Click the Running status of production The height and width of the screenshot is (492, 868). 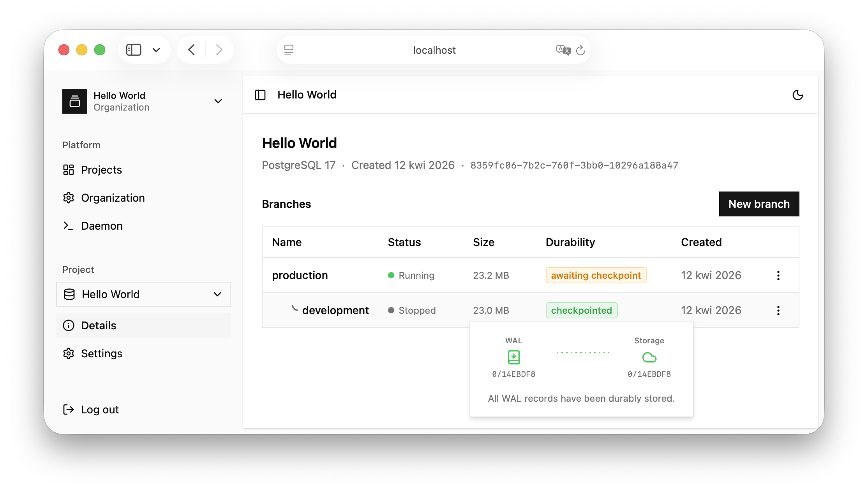(x=411, y=275)
